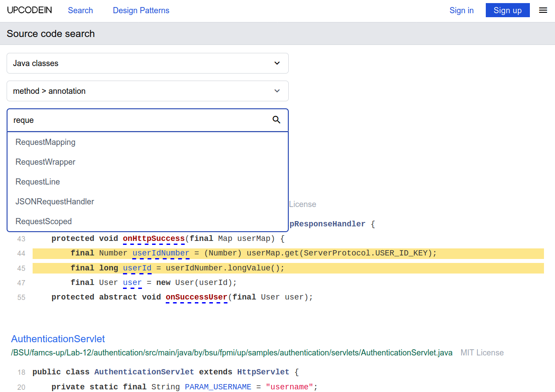Click the "username" string literal

[289, 387]
